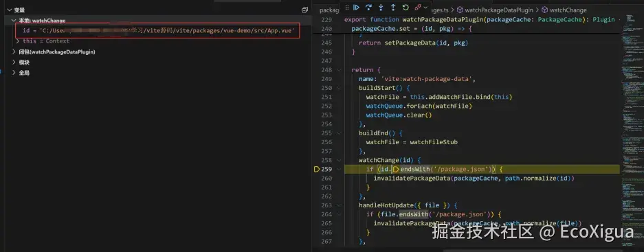Fold handleHotUpdate at line 263

click(x=339, y=205)
